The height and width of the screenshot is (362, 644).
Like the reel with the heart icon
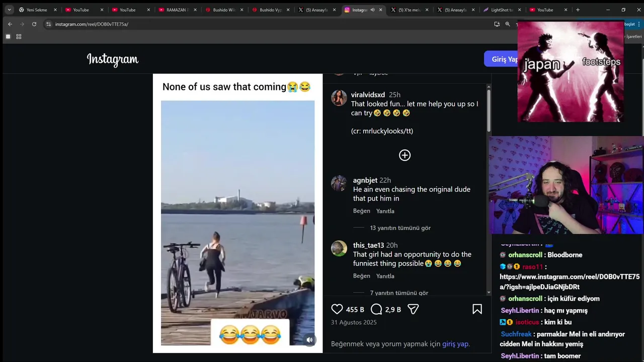[x=337, y=309]
